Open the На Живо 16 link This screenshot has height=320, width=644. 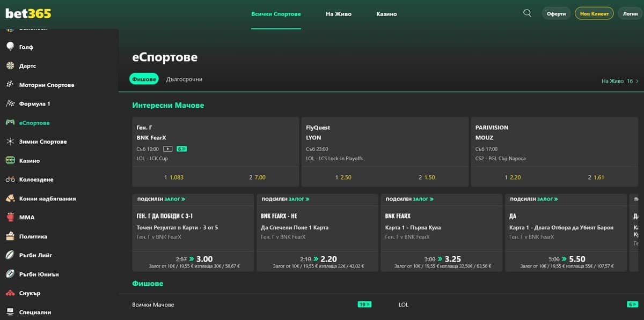click(620, 81)
